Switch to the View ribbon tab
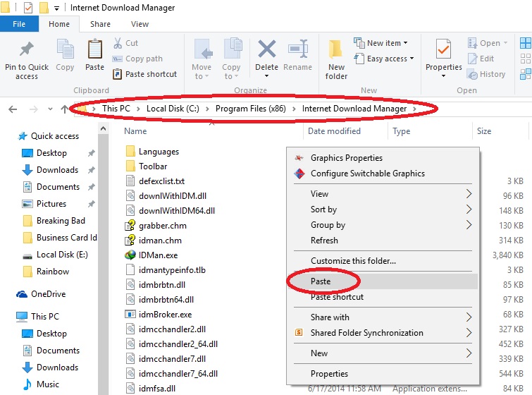 tap(140, 24)
